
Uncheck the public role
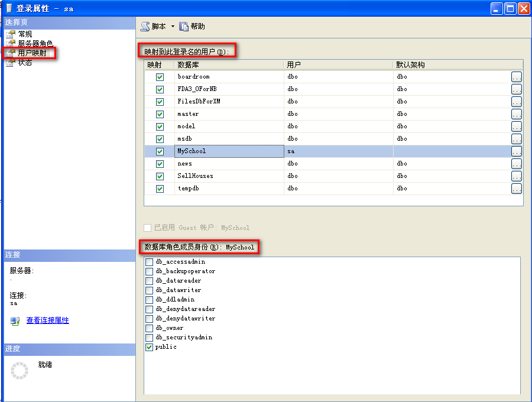tap(149, 347)
